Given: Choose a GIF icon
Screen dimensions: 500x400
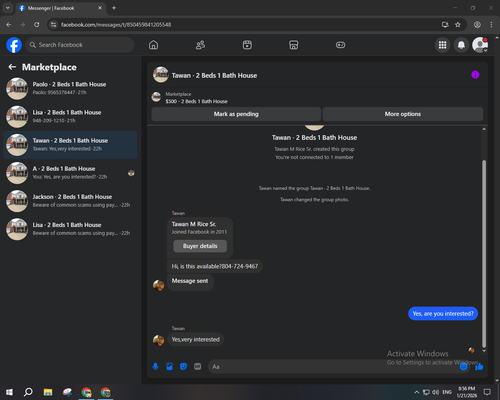Looking at the screenshot, I should click(198, 367).
